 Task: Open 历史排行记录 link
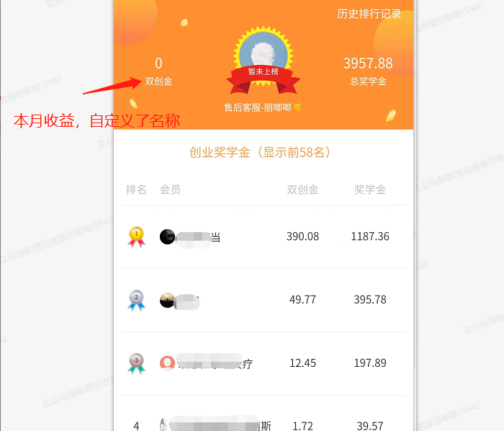pos(369,14)
